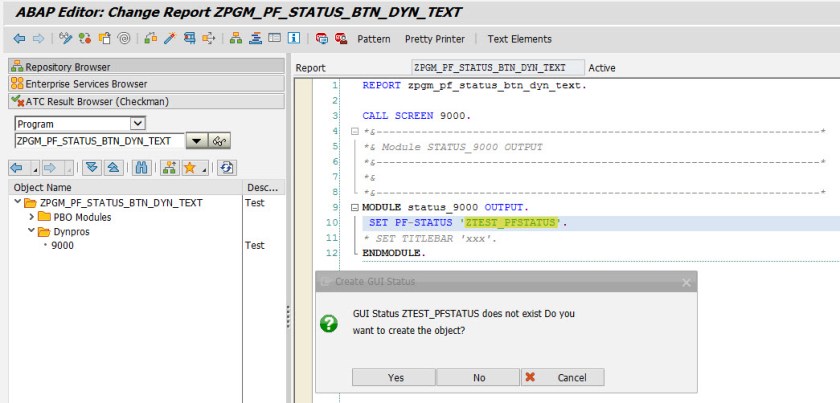Click the Direct Processing execute icon

(190, 39)
